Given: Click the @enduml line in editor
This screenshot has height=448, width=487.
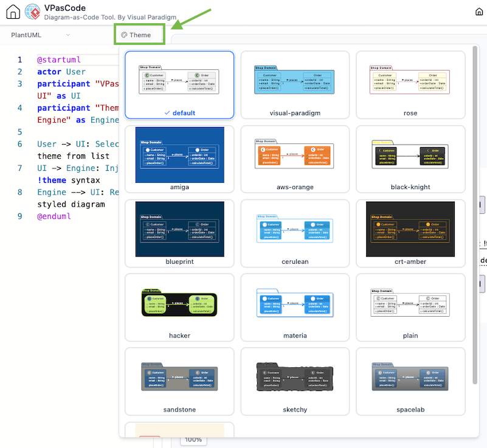Looking at the screenshot, I should click(x=54, y=216).
